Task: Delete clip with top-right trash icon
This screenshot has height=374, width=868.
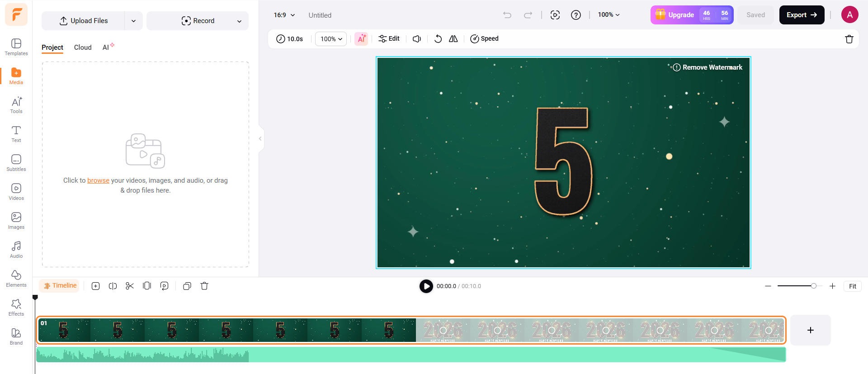Action: coord(849,39)
